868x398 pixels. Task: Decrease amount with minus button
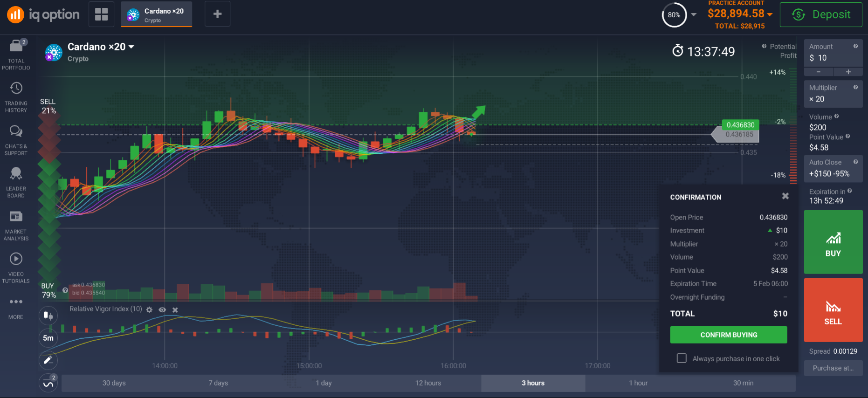pyautogui.click(x=819, y=72)
